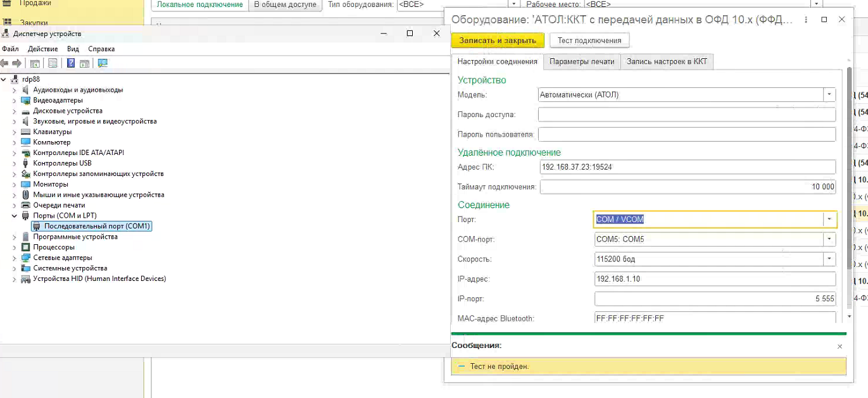Click scan for hardware changes monitor icon
The image size is (868, 398).
[x=103, y=63]
